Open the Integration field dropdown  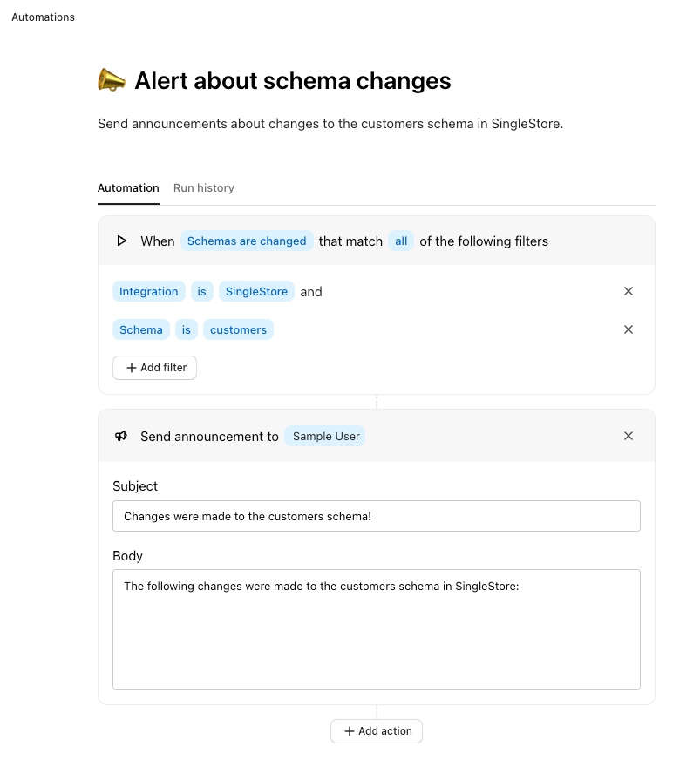tap(148, 291)
